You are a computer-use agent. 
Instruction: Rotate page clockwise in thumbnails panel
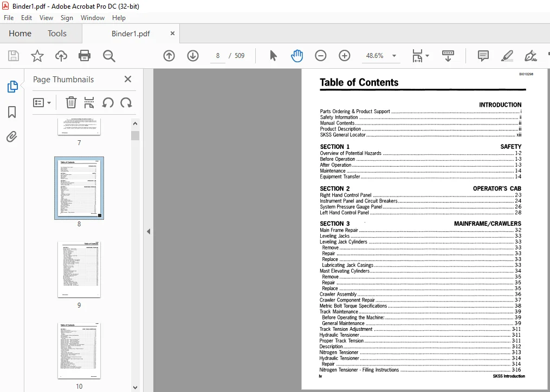pos(126,103)
